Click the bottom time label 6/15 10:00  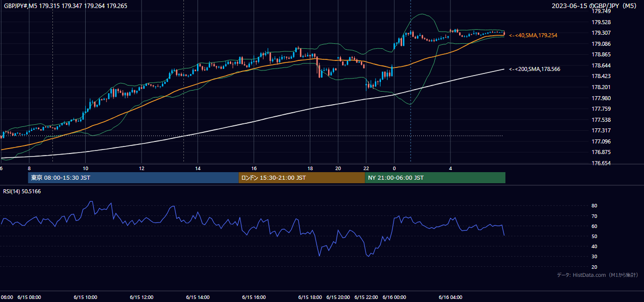86,297
